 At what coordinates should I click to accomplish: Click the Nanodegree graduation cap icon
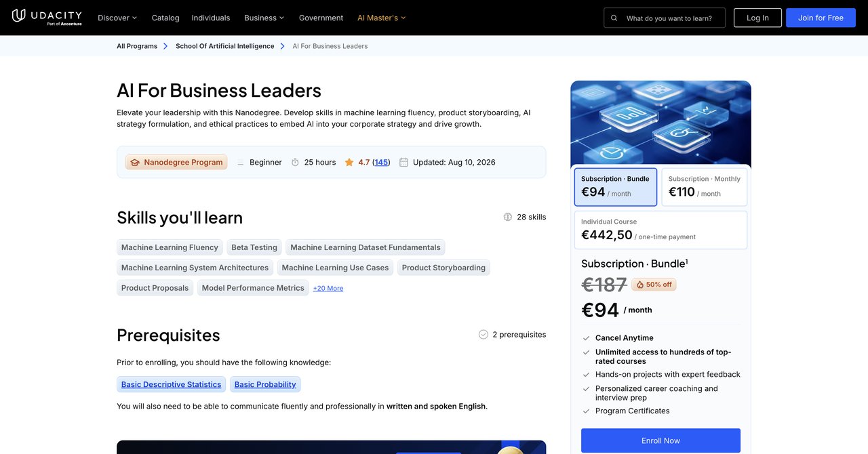point(135,163)
